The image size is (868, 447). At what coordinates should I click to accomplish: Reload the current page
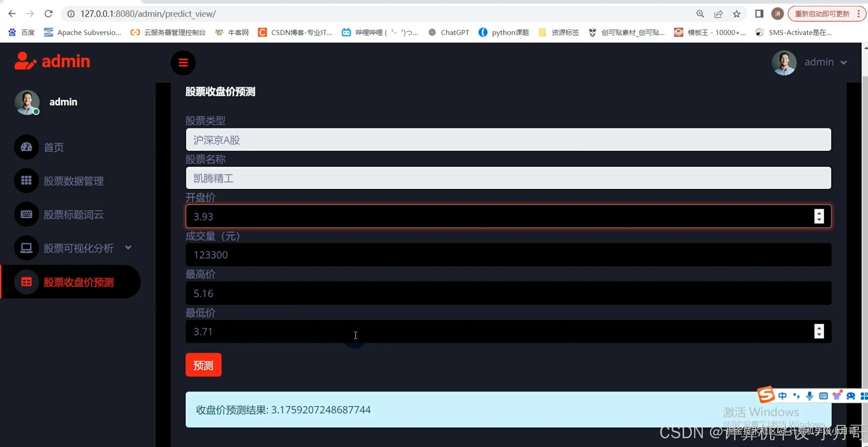(48, 14)
